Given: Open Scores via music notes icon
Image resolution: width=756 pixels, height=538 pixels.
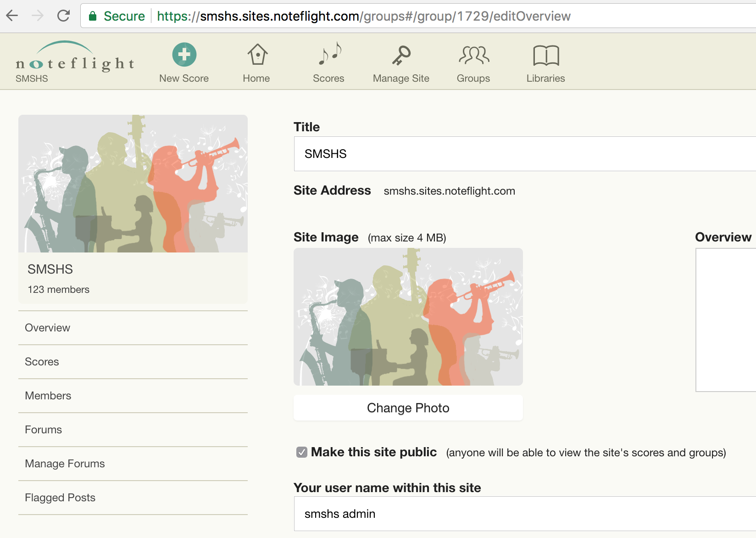Looking at the screenshot, I should (329, 55).
